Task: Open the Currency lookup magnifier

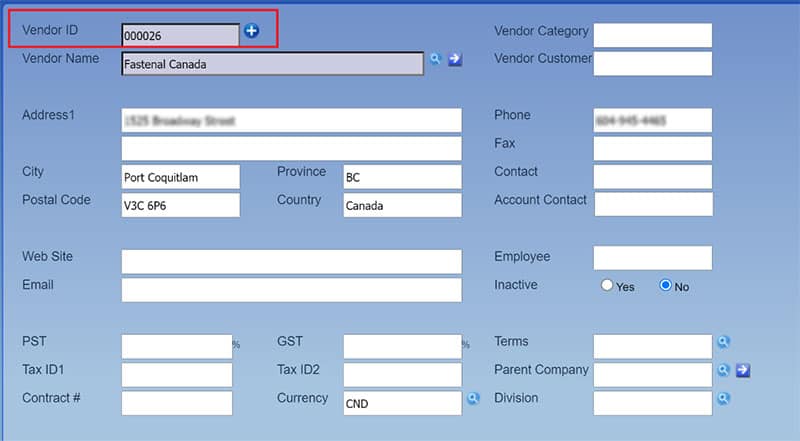Action: click(x=474, y=398)
